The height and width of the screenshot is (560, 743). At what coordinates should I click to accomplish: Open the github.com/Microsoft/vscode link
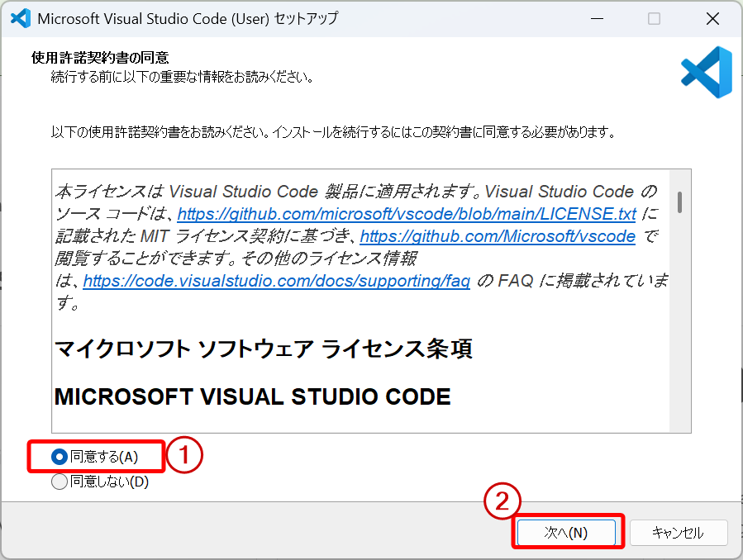498,236
